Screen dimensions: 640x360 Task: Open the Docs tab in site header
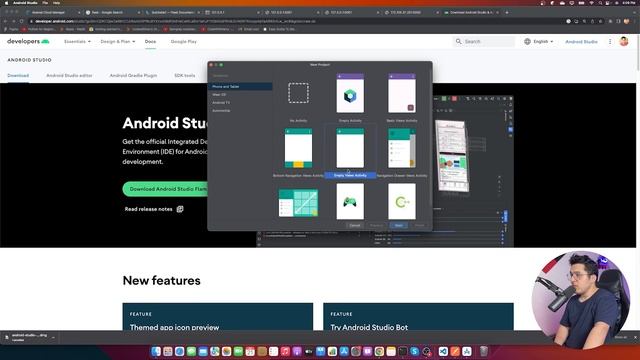(x=150, y=42)
